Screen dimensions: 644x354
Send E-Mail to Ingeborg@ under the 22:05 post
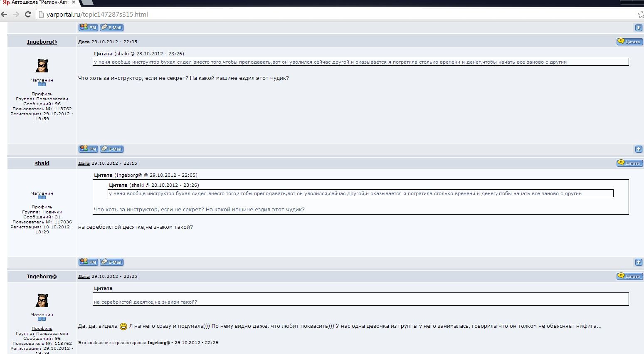pos(112,149)
